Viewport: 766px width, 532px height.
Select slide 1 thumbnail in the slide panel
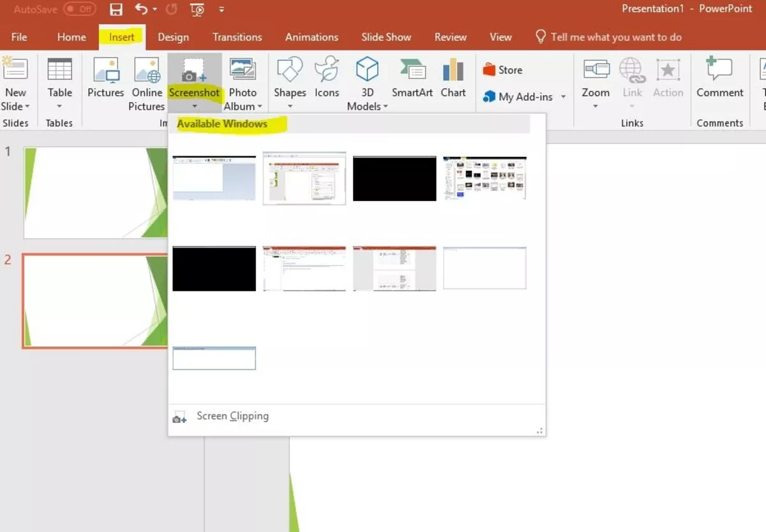pyautogui.click(x=96, y=191)
